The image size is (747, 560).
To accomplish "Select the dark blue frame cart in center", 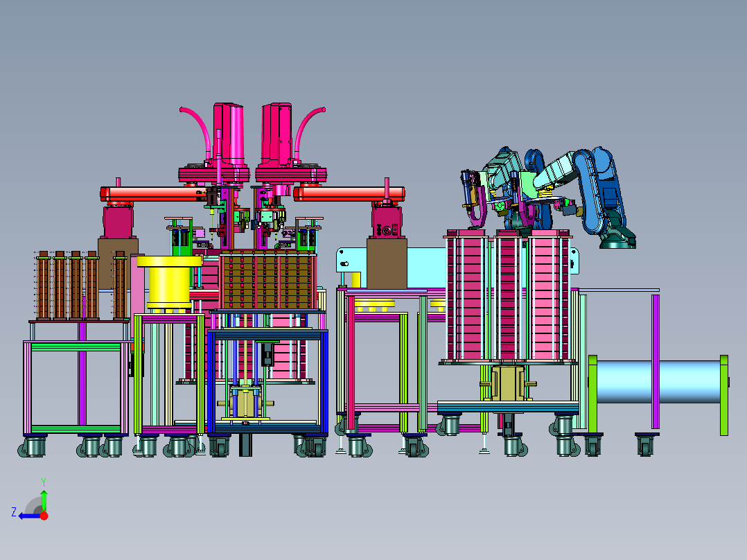I will coord(267,381).
